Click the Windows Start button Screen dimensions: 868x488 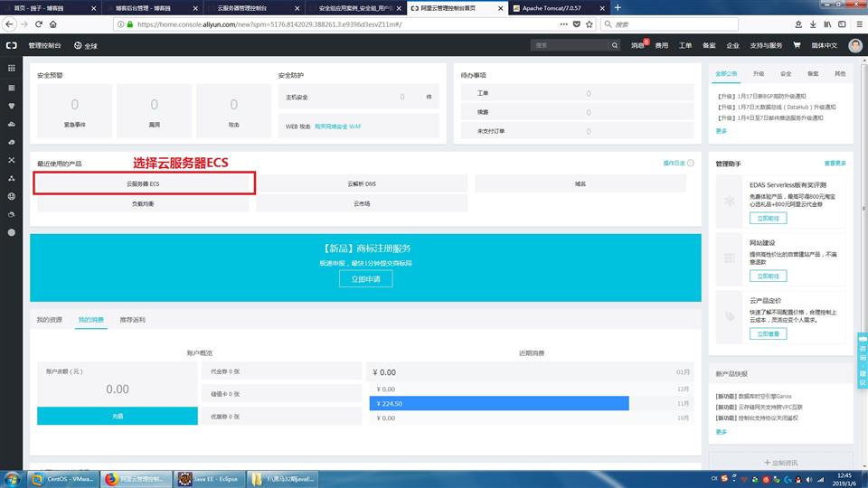pyautogui.click(x=12, y=479)
